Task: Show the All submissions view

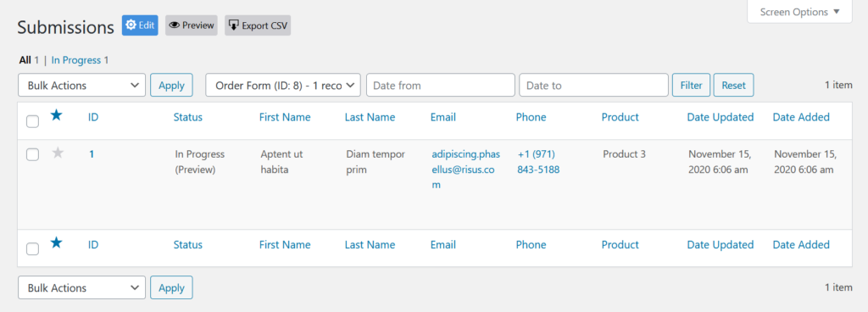Action: pyautogui.click(x=25, y=59)
